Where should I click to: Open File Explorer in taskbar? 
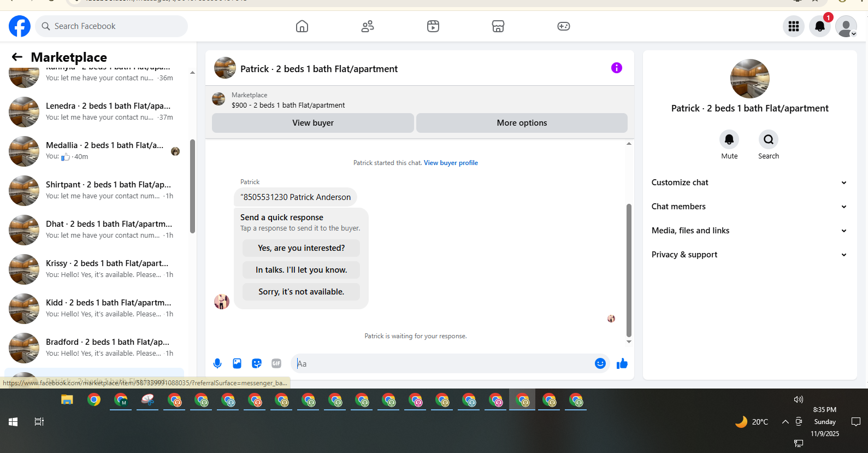pos(67,400)
